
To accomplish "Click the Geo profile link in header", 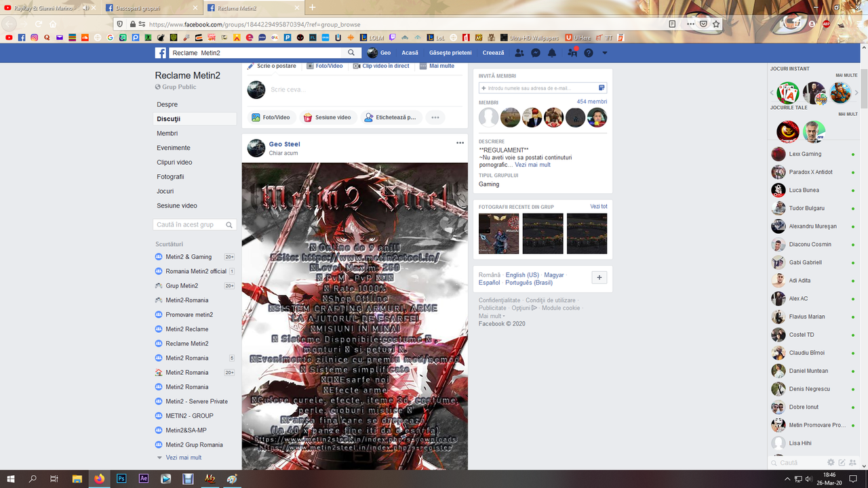I will pyautogui.click(x=379, y=53).
